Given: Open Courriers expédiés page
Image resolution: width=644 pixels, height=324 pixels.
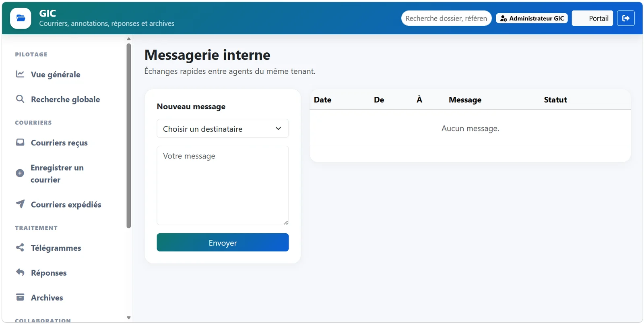Looking at the screenshot, I should 66,204.
